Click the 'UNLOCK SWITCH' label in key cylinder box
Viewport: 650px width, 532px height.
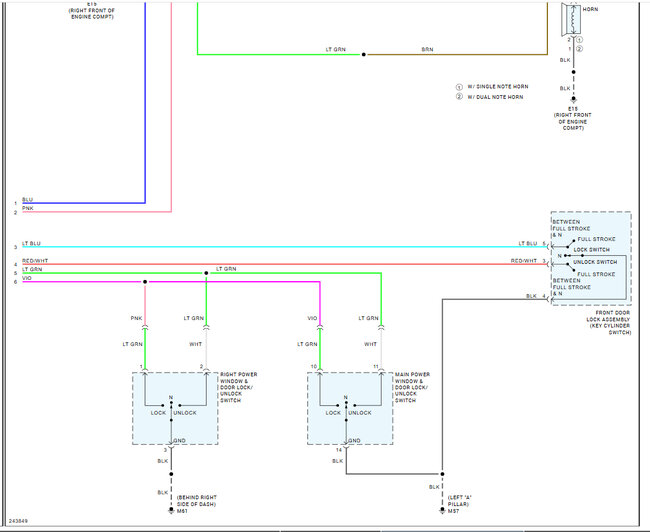(595, 262)
